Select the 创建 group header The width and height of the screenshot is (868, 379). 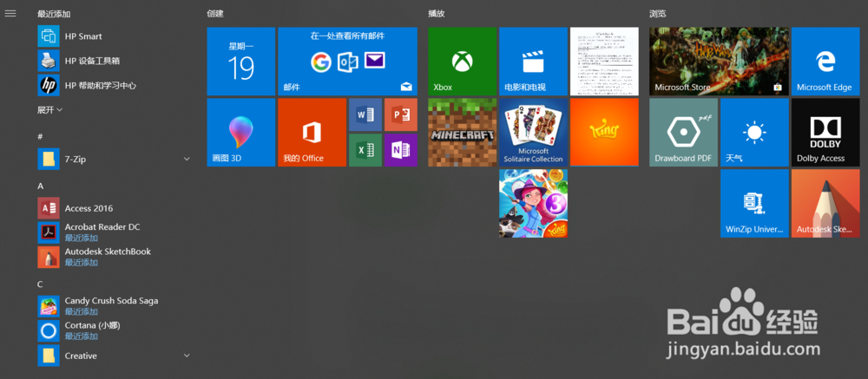coord(214,13)
